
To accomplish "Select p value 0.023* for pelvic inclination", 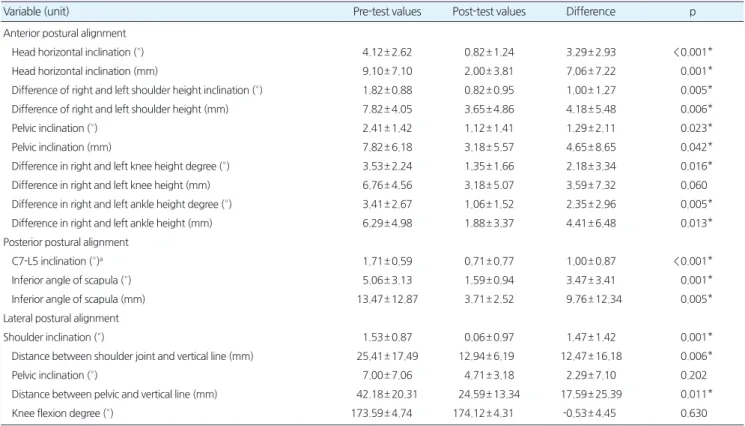I will tap(696, 128).
